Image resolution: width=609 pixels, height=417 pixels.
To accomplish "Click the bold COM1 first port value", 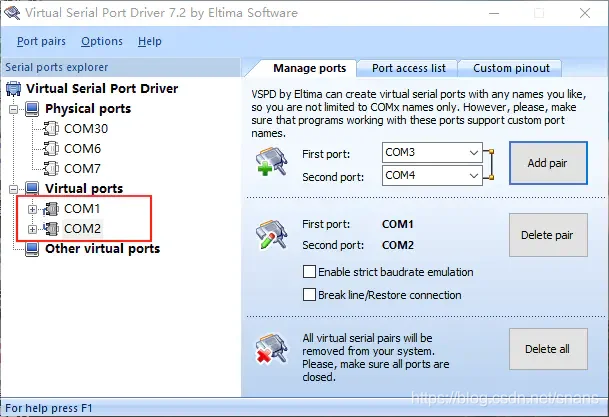I will point(398,224).
